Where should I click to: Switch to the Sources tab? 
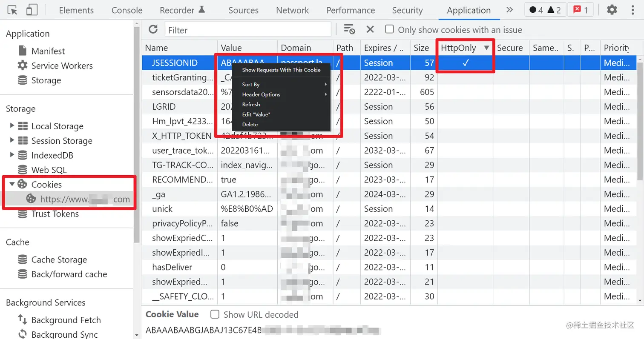click(x=244, y=10)
